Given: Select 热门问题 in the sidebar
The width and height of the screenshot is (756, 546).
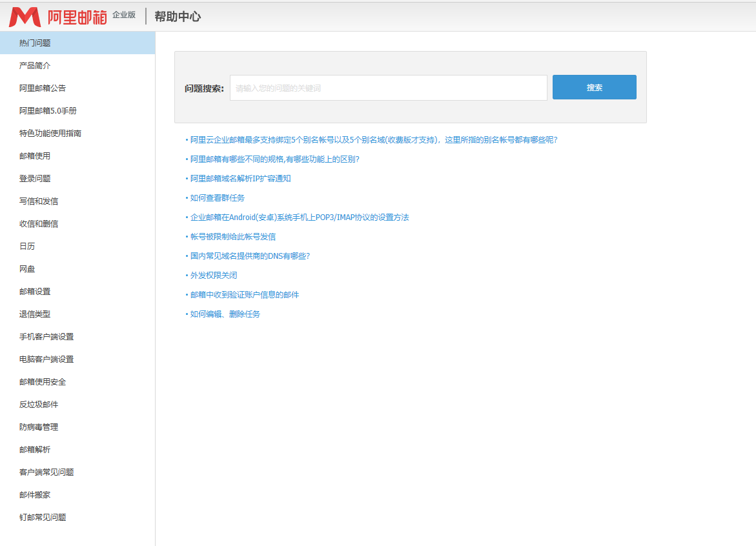Looking at the screenshot, I should 35,43.
